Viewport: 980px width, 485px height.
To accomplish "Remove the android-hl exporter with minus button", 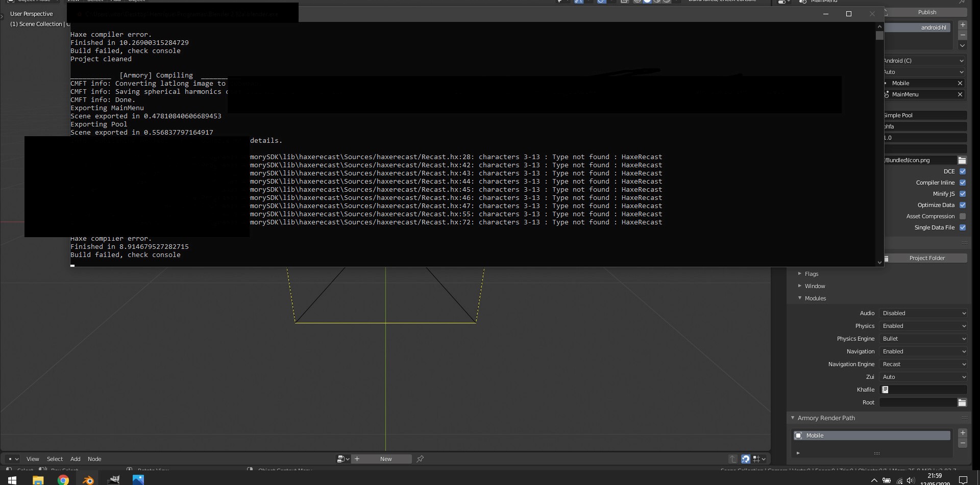I will coord(962,35).
